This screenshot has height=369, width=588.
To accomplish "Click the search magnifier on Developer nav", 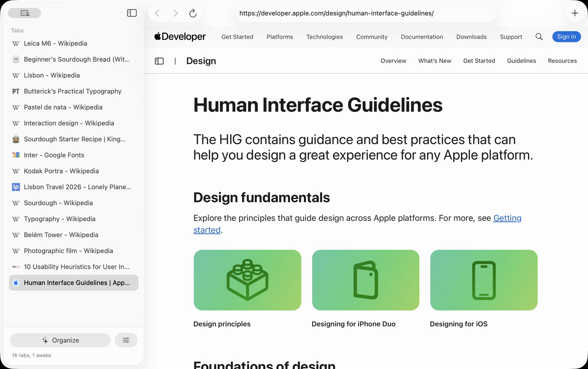I will click(539, 37).
